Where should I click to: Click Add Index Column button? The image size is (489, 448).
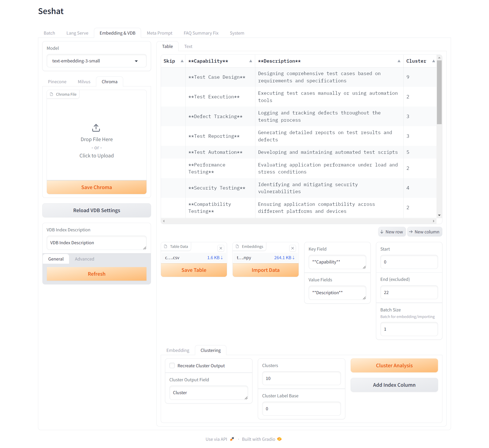click(394, 385)
